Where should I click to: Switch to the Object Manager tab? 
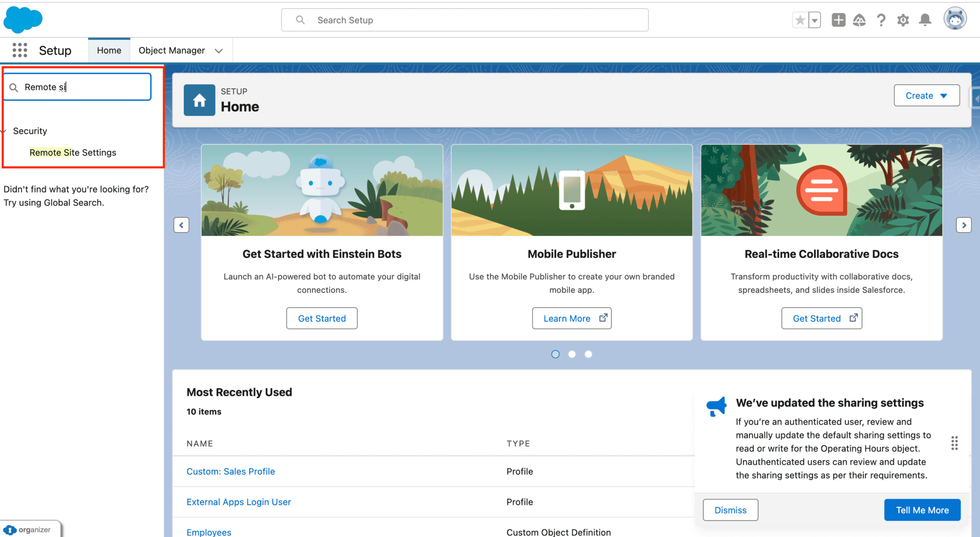pyautogui.click(x=171, y=50)
